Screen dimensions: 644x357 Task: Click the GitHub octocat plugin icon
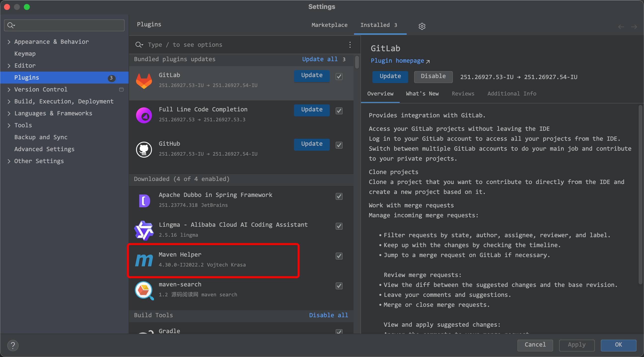pyautogui.click(x=144, y=149)
